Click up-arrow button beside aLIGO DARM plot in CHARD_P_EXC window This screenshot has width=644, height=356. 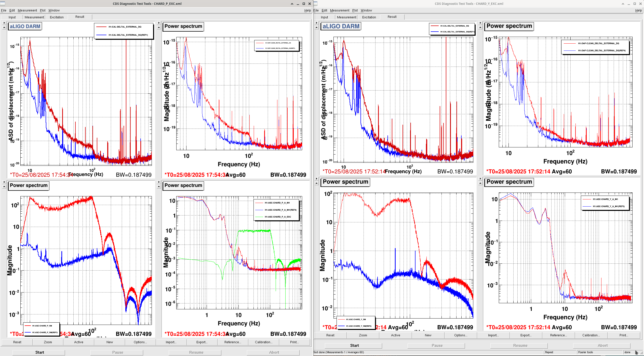4,27
